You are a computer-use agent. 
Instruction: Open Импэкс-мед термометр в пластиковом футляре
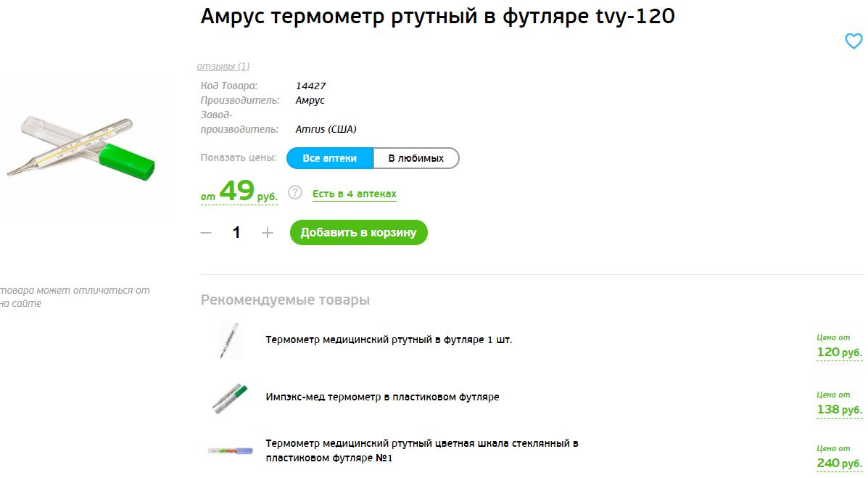383,397
